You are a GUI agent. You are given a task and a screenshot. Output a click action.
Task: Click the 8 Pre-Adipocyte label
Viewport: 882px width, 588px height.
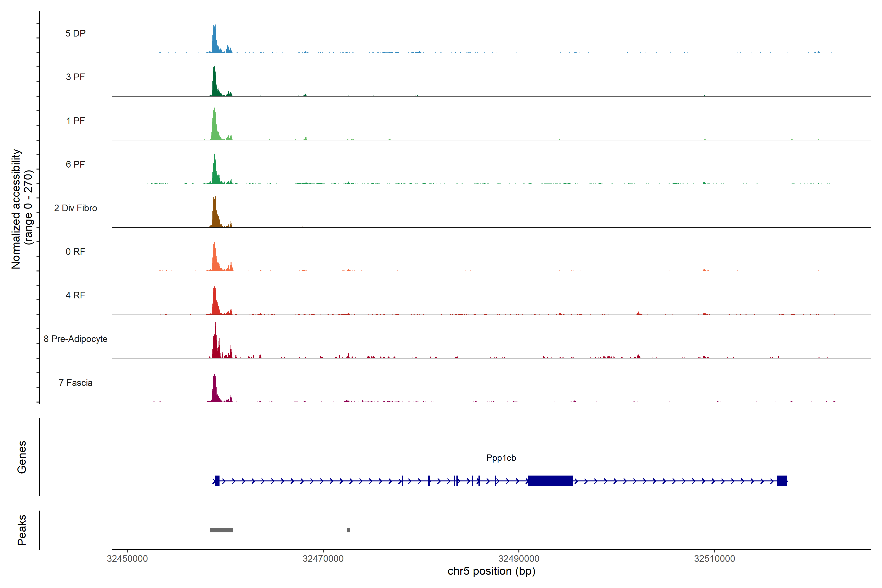[75, 339]
